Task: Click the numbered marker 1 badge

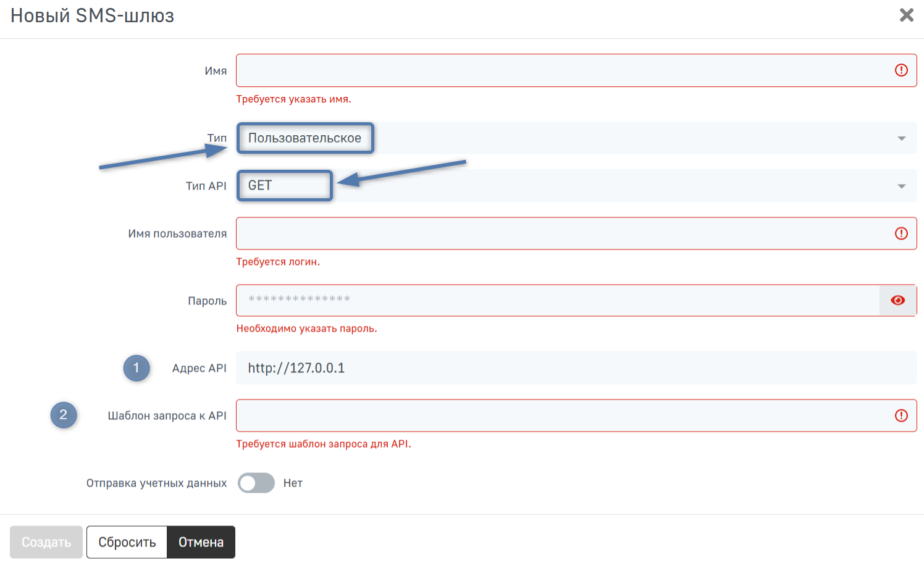Action: click(136, 368)
